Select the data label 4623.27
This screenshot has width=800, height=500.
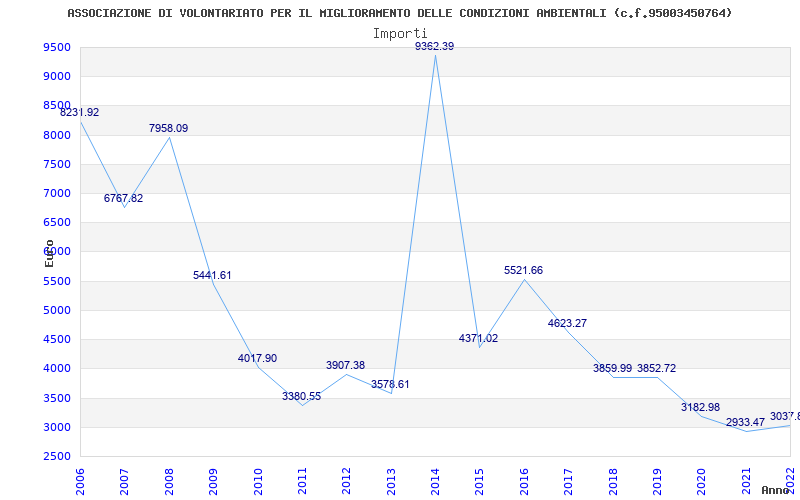point(567,323)
